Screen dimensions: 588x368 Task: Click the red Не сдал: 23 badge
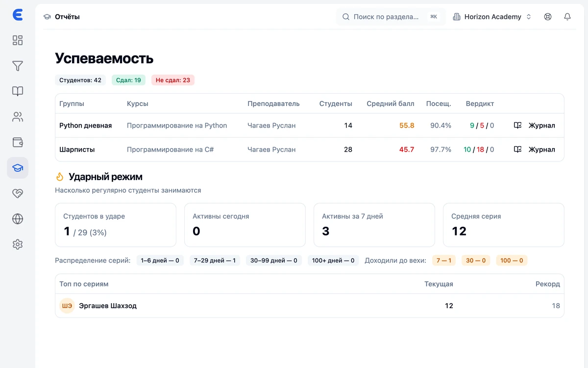click(173, 80)
